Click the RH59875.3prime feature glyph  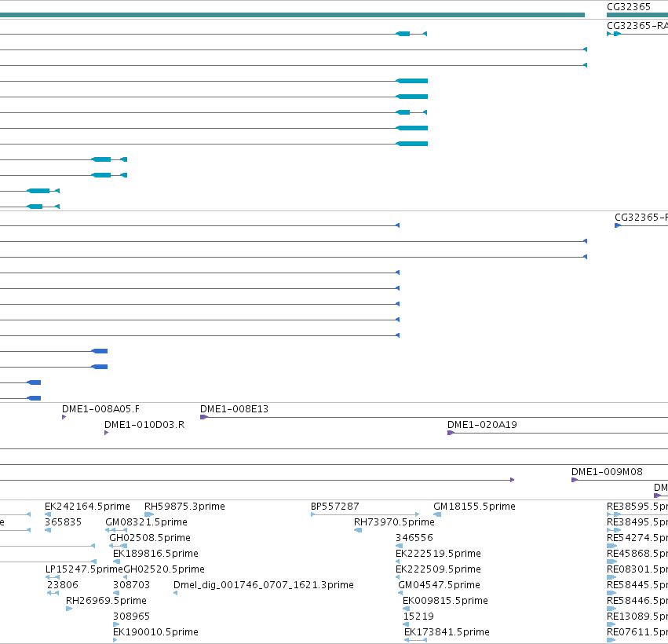[149, 514]
